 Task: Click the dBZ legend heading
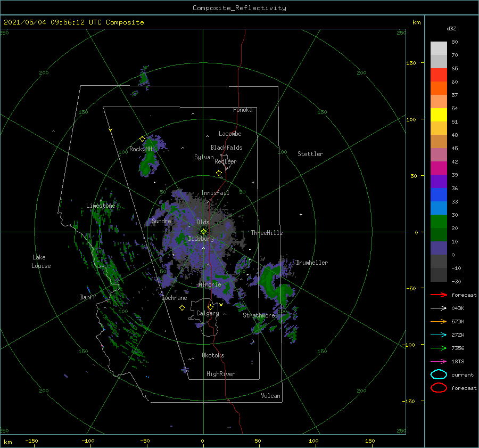pos(451,28)
